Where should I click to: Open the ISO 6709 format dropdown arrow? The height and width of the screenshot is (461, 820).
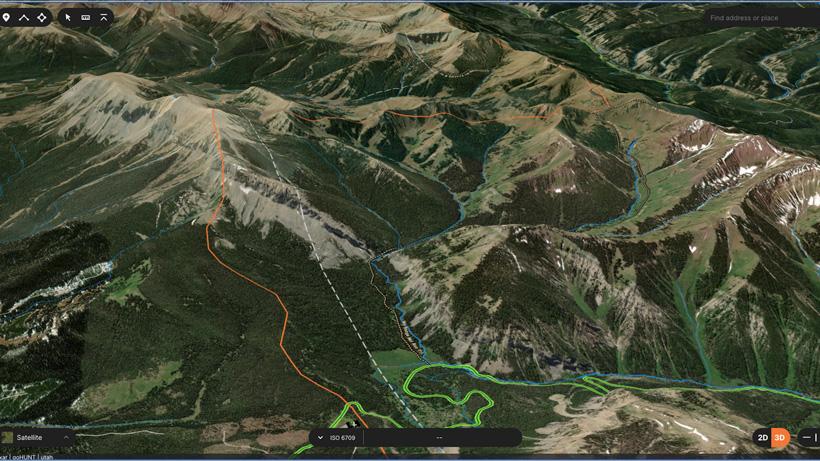point(320,437)
